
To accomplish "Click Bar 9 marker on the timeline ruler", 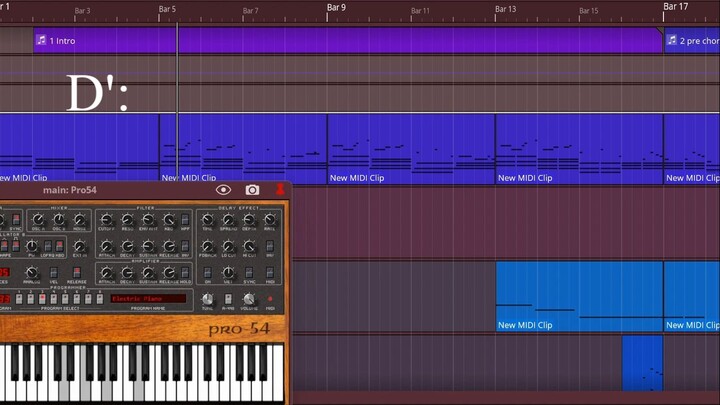I will 337,8.
